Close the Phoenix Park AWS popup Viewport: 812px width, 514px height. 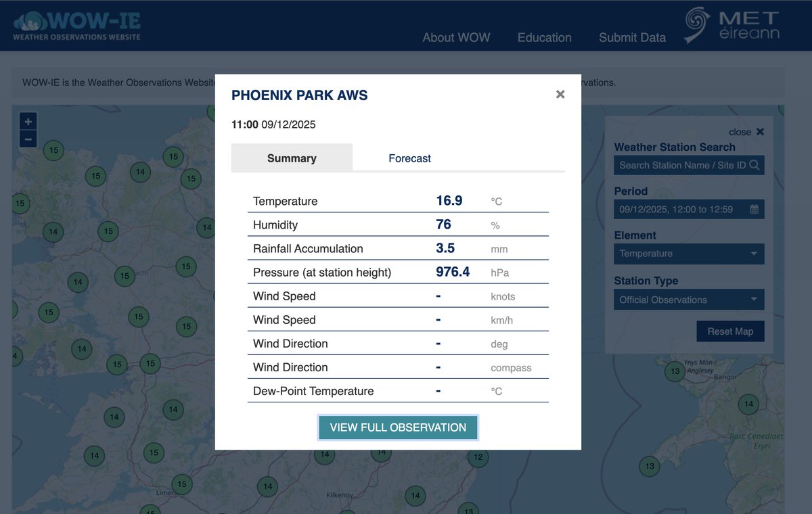coord(560,95)
